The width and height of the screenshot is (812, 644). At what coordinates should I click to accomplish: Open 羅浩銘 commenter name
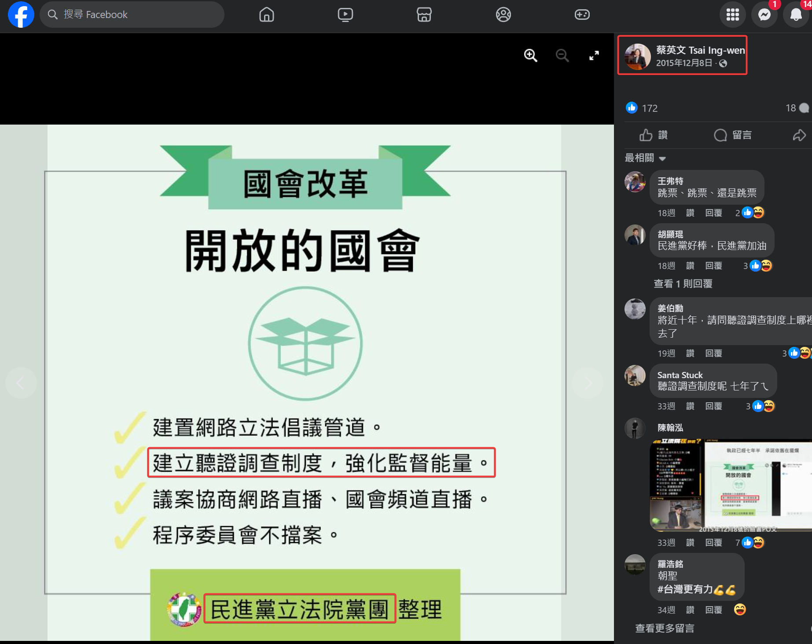tap(670, 564)
